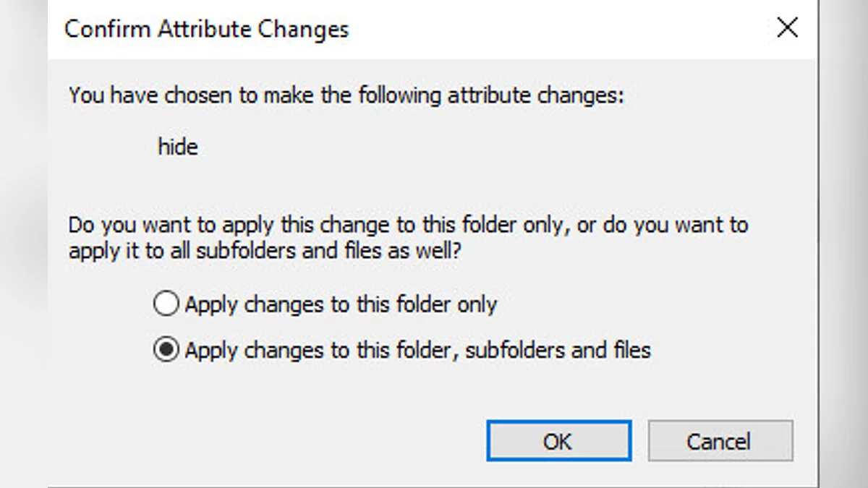Select the empty 'this folder only' radio circle

[166, 304]
